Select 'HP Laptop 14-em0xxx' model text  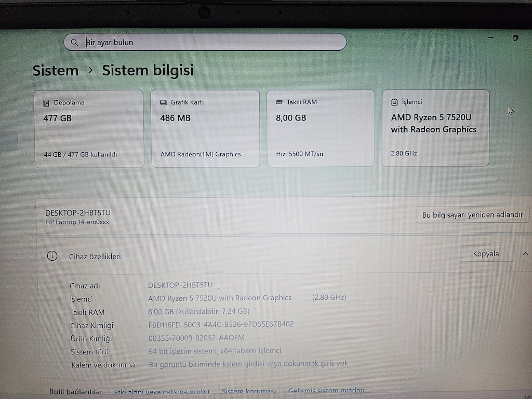click(77, 222)
